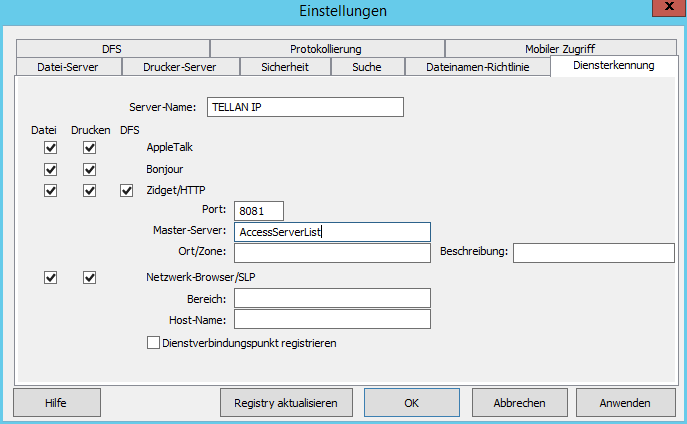Screen dimensions: 687x424
Task: Enable Dienstverbindungspunkt registrieren checkbox
Action: point(153,343)
